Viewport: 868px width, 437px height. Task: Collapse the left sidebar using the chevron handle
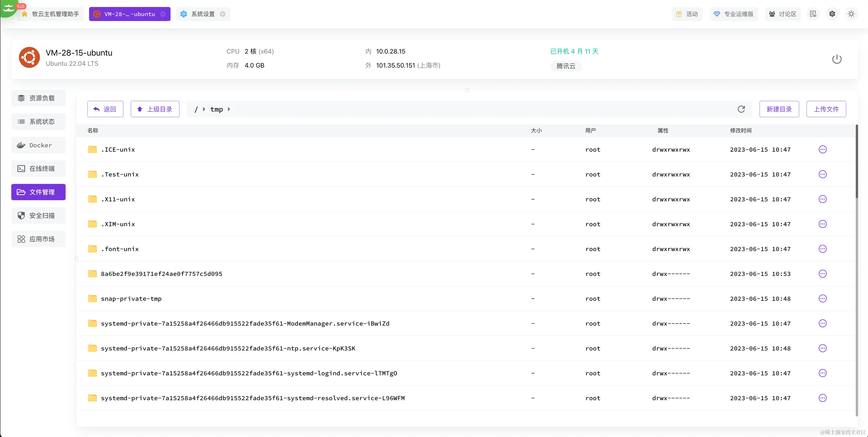pos(76,258)
